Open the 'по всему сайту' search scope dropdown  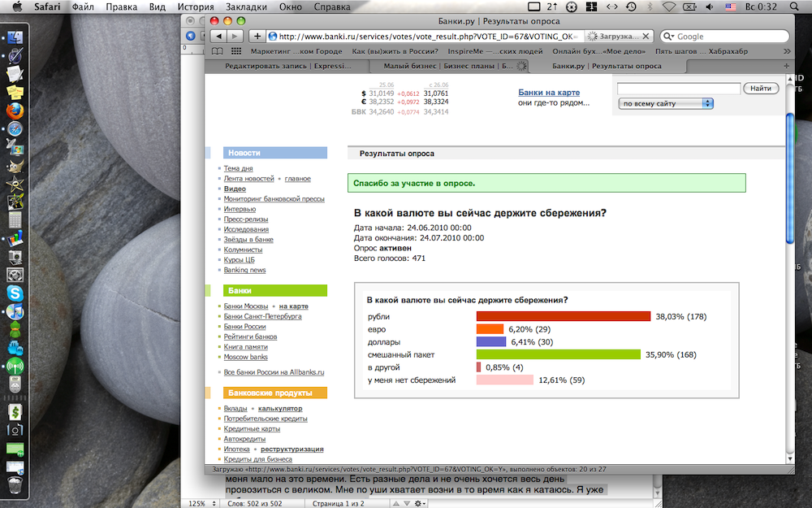[665, 103]
